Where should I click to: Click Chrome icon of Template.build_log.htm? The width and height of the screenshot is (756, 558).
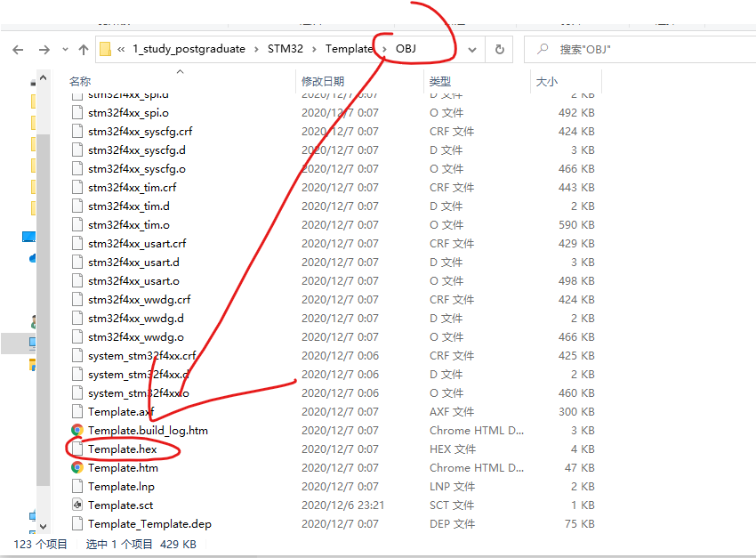[x=77, y=430]
